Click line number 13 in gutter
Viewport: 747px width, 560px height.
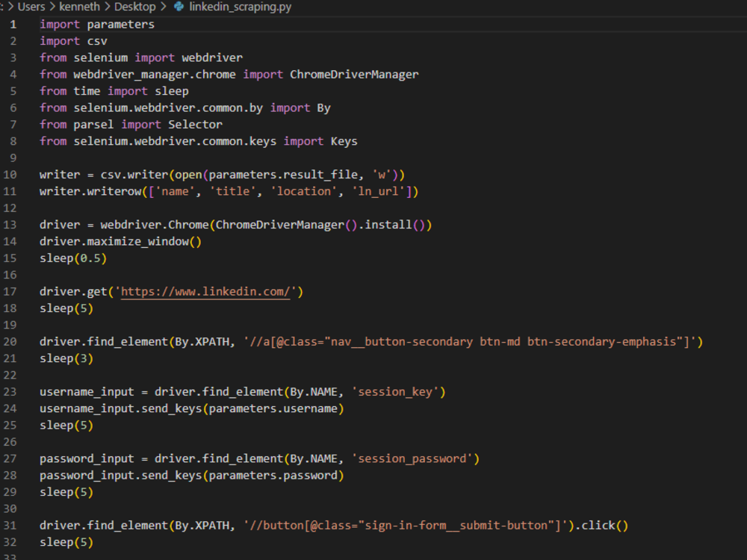tap(10, 225)
